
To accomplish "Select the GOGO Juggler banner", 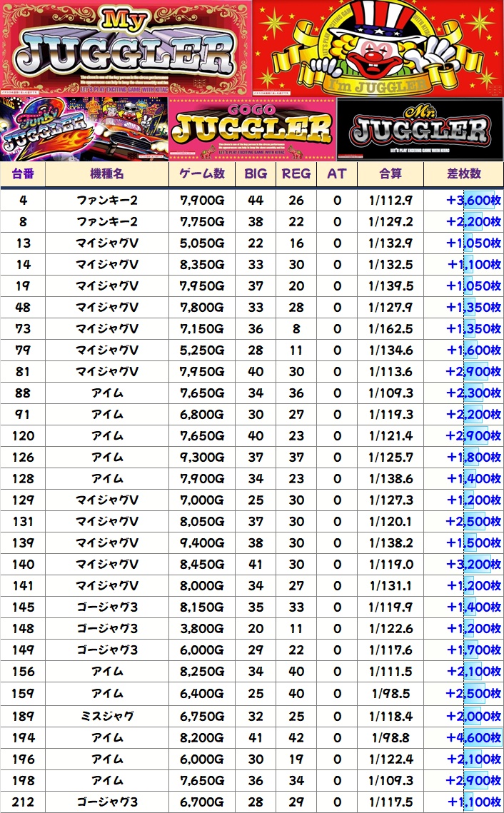I will tap(253, 128).
